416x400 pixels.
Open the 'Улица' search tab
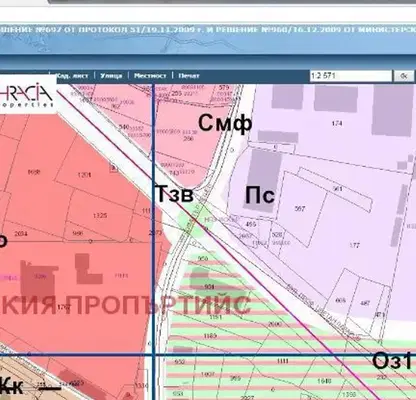[x=111, y=76]
